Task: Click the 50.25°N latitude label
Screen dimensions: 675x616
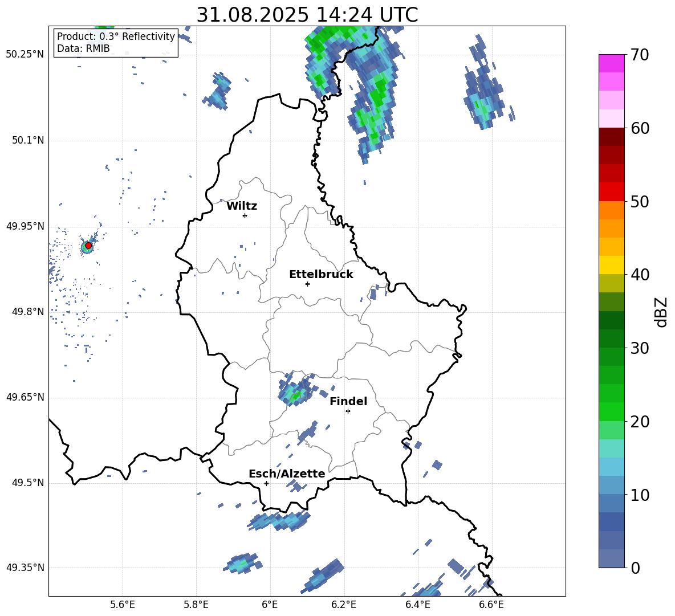Action: click(25, 55)
